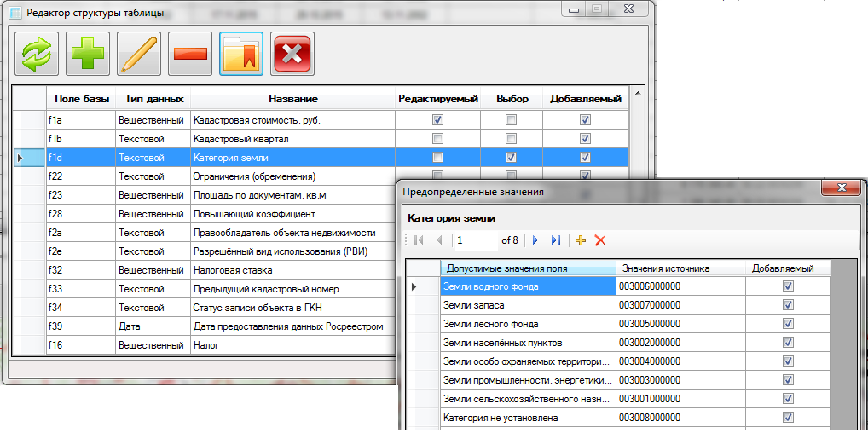The width and height of the screenshot is (868, 433).
Task: Click red X delete-value icon
Action: 600,240
